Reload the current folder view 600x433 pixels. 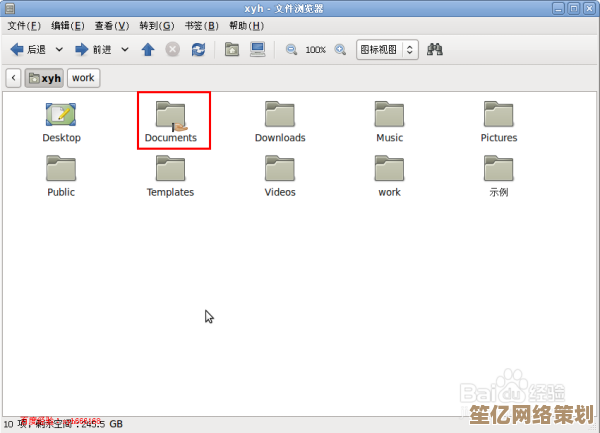tap(198, 49)
